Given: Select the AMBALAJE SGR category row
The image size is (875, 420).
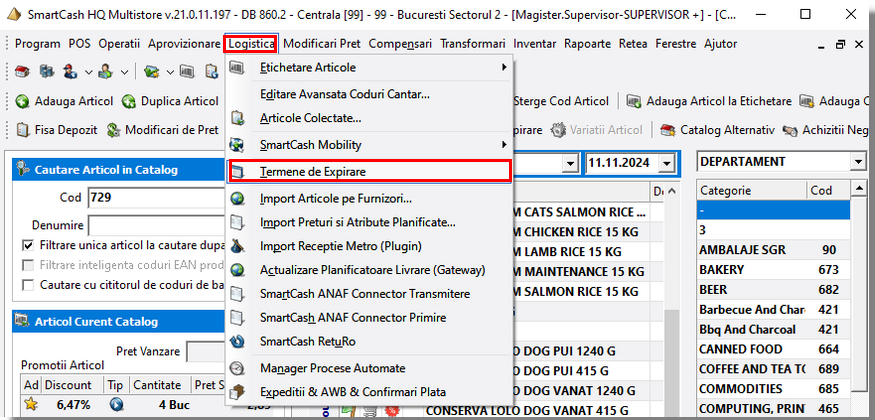Looking at the screenshot, I should click(773, 250).
